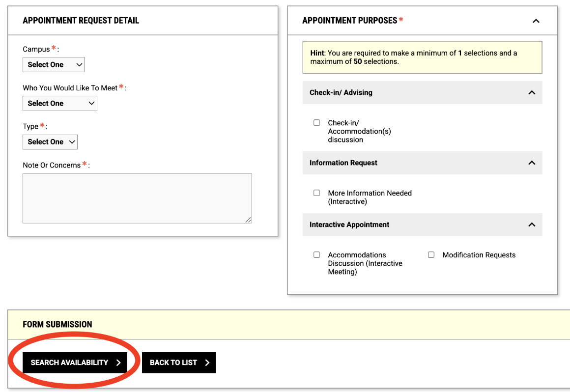This screenshot has height=392, width=570.
Task: Select Accommodations Discussion (Interactive Meeting)
Action: (316, 254)
